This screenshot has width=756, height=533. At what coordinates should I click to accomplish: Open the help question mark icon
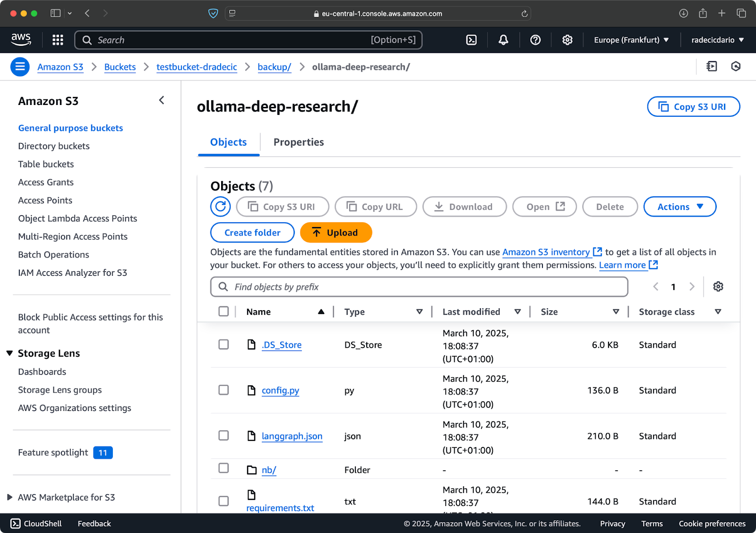[535, 40]
